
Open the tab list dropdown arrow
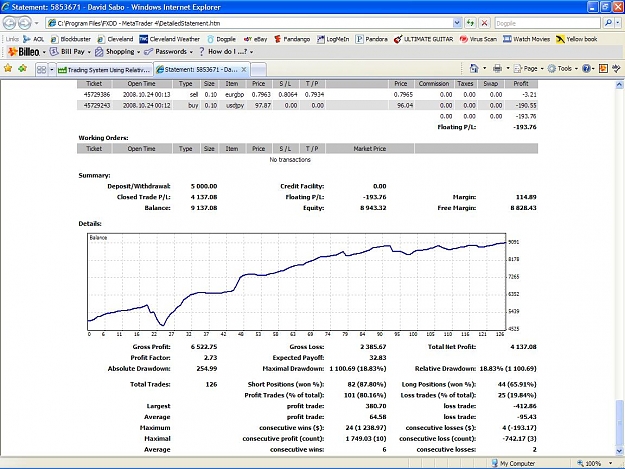(x=51, y=70)
